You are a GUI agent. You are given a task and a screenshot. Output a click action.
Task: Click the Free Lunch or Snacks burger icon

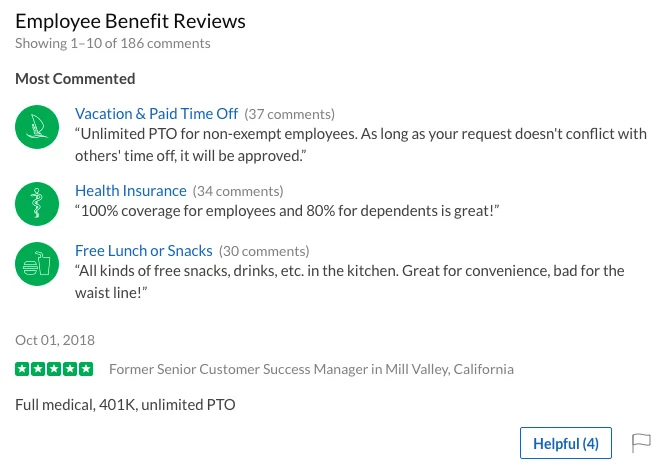point(37,264)
